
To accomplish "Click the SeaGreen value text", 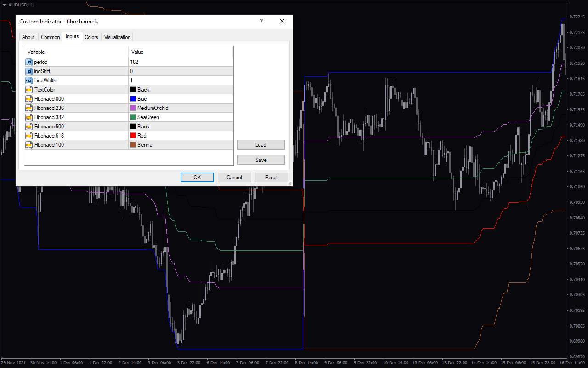I will point(148,117).
